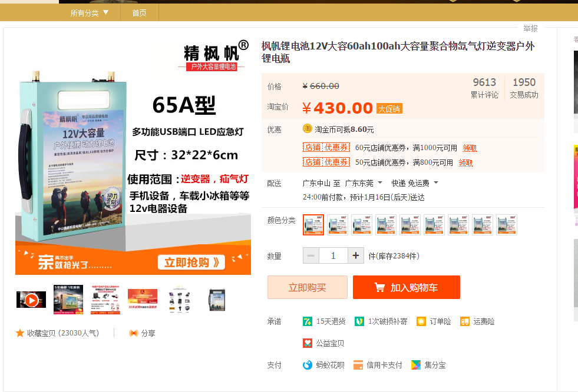Play the product video thumbnail

(x=31, y=300)
